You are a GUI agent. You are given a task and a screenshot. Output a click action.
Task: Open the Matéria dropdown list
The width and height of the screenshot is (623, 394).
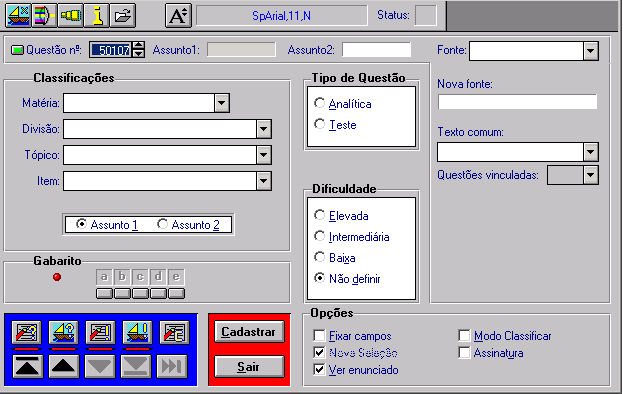click(222, 103)
